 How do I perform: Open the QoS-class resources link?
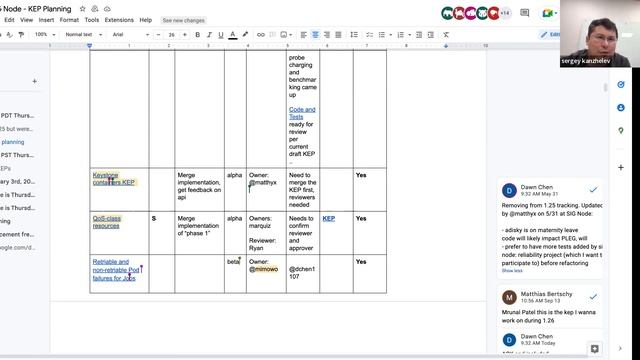107,222
